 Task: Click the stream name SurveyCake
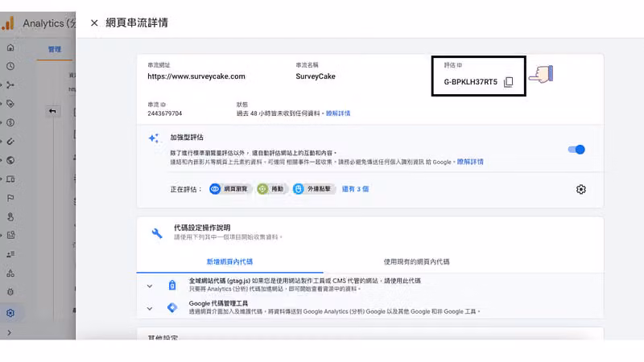[x=316, y=76]
